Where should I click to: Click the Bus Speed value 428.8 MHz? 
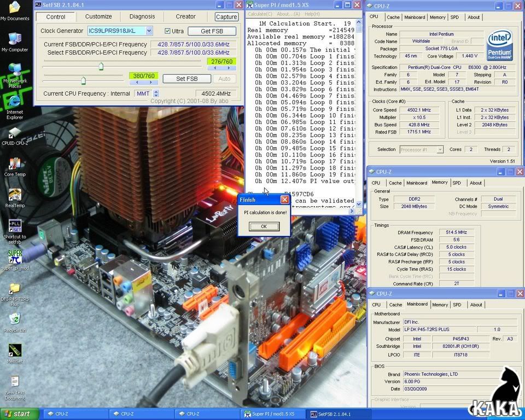pos(419,125)
